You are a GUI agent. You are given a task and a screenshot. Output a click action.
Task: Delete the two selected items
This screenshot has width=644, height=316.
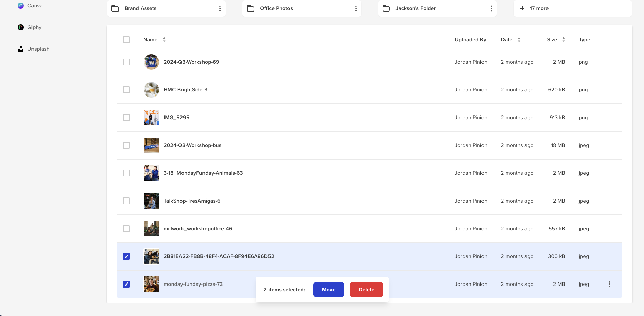click(366, 290)
